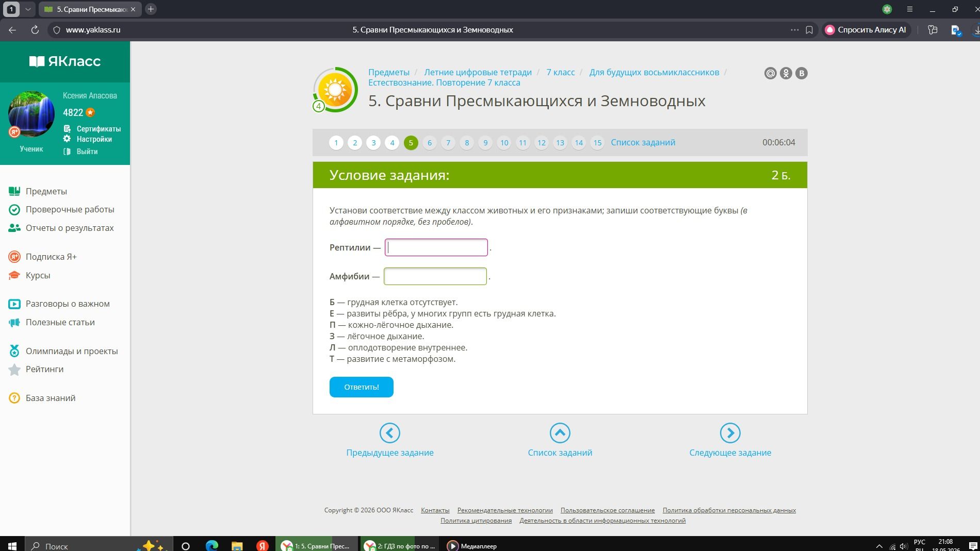Click the ЯКласс logo

tap(65, 61)
